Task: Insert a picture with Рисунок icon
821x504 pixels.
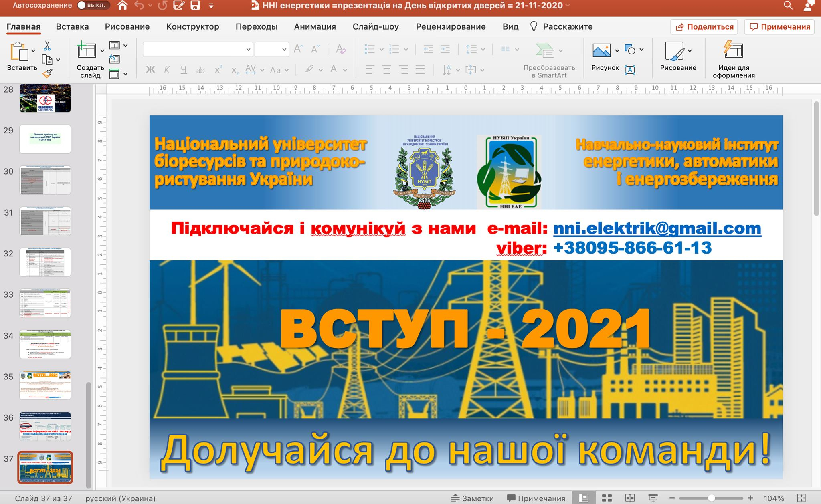Action: (601, 50)
